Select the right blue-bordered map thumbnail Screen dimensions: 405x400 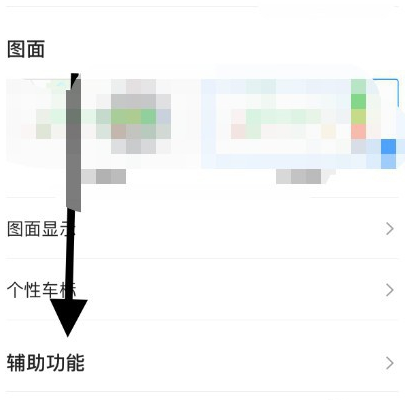click(299, 123)
